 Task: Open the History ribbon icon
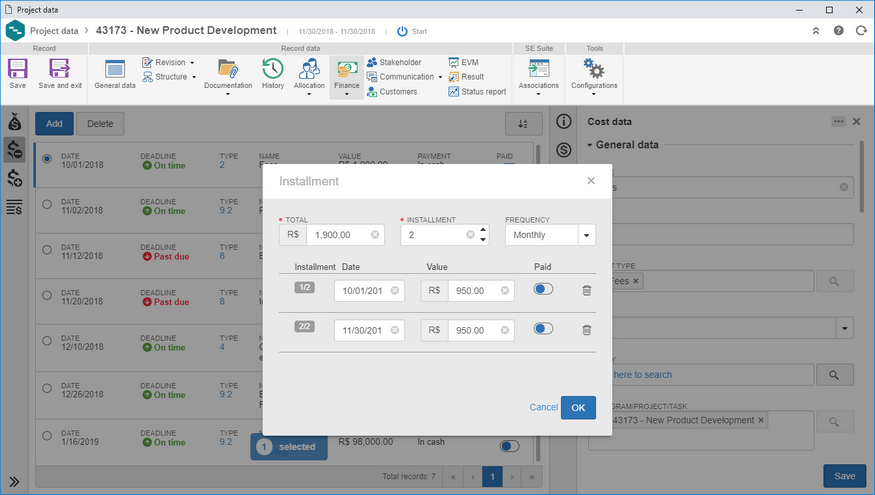(x=273, y=74)
